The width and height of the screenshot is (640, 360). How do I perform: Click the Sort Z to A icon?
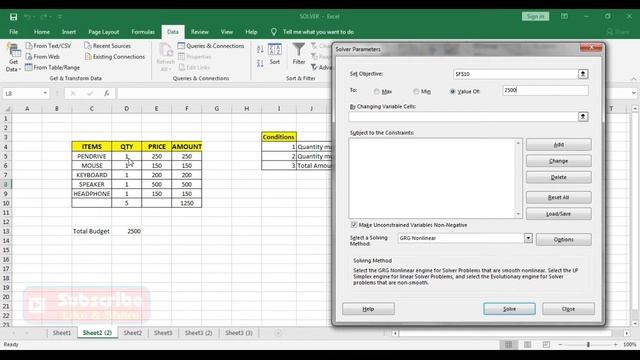coord(260,63)
